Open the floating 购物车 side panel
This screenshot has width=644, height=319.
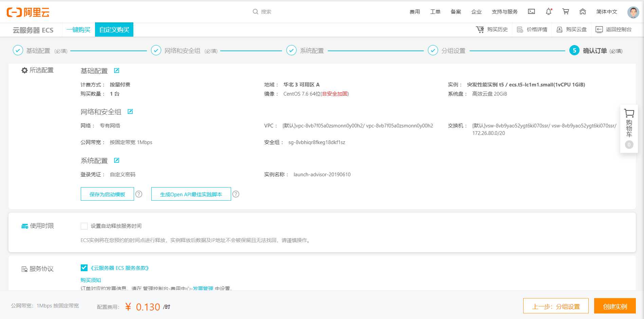[x=629, y=129]
